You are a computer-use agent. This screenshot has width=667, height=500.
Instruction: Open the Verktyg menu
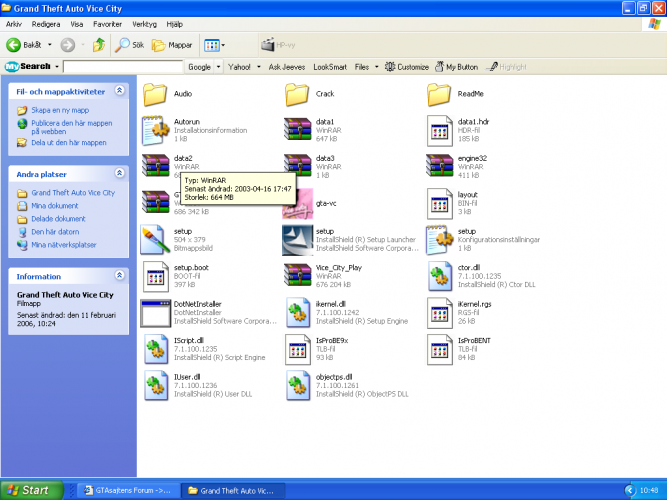tap(144, 23)
